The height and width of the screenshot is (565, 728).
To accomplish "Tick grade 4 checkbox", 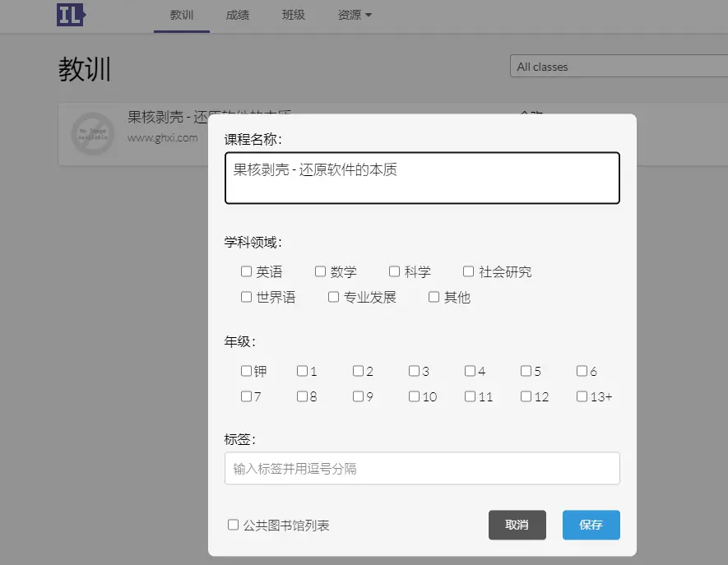I will point(470,370).
